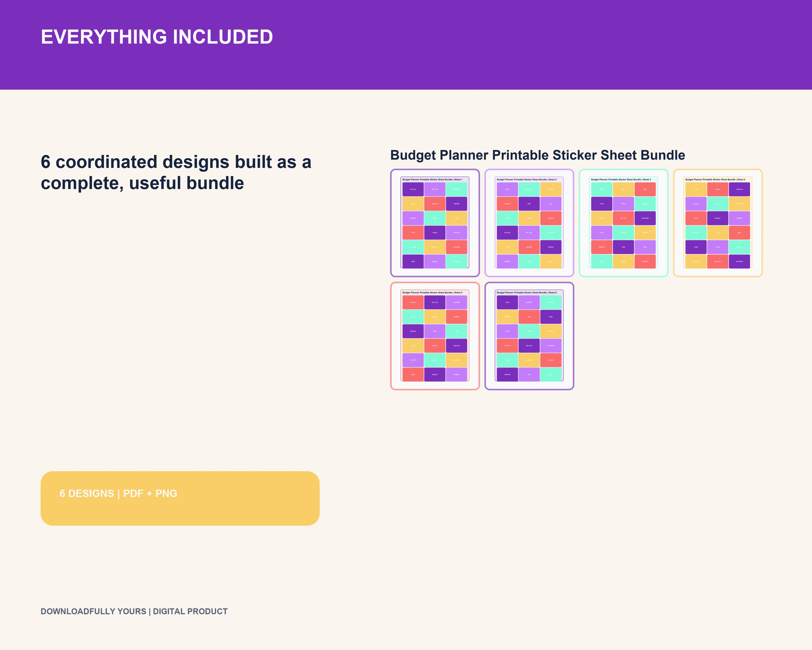Click the dark purple PAID sticker on Sheet 2

tap(529, 203)
